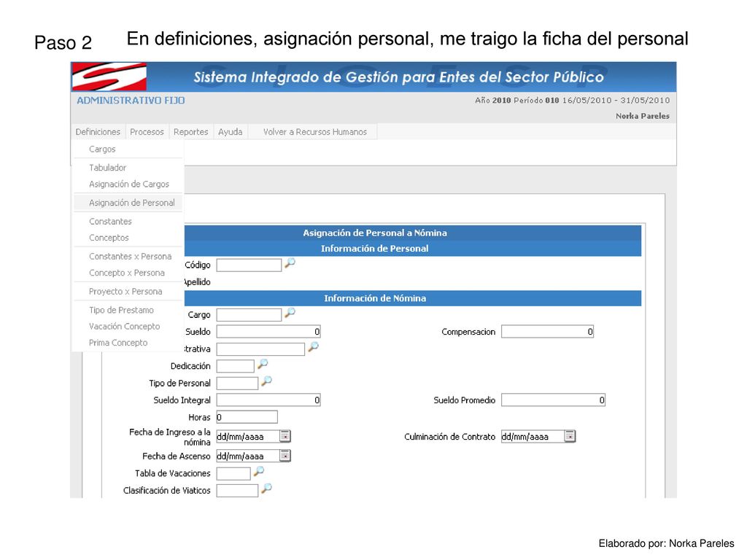Click the Compensacion input field
The height and width of the screenshot is (560, 747).
547,332
